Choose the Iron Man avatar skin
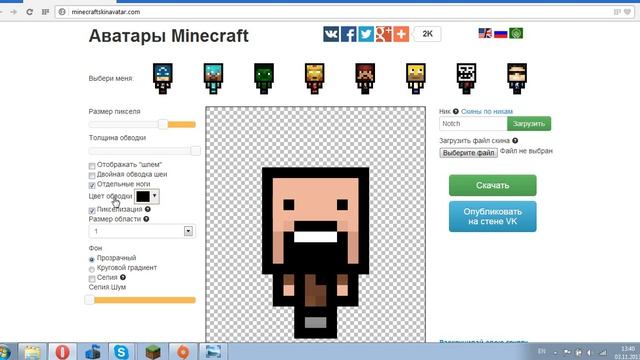This screenshot has height=360, width=640. point(315,78)
